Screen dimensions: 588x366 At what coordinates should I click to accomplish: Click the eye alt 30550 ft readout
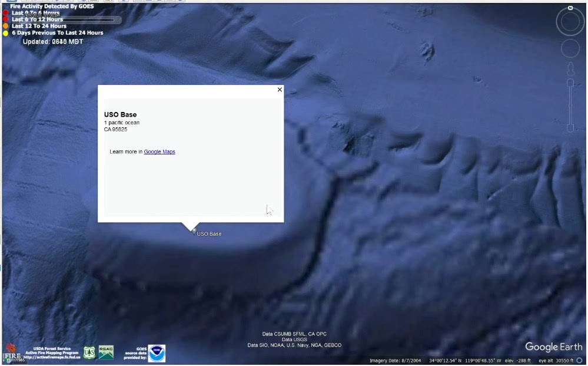556,361
